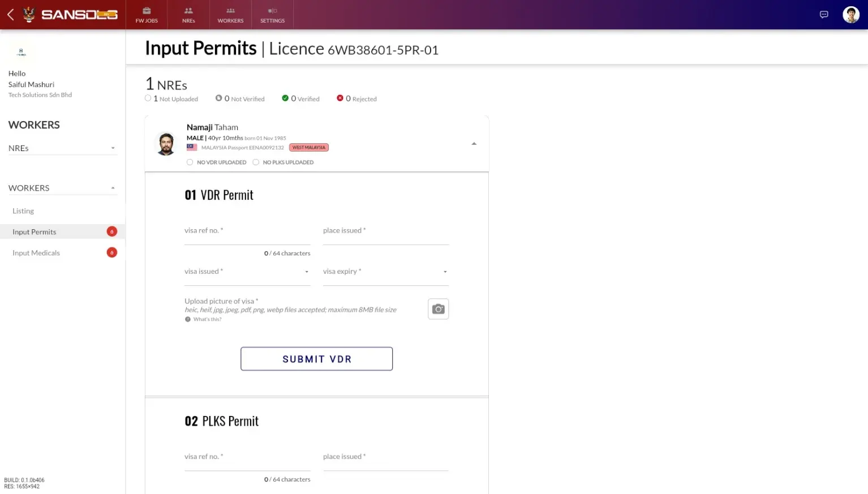Click the What's this? link

[x=207, y=319]
